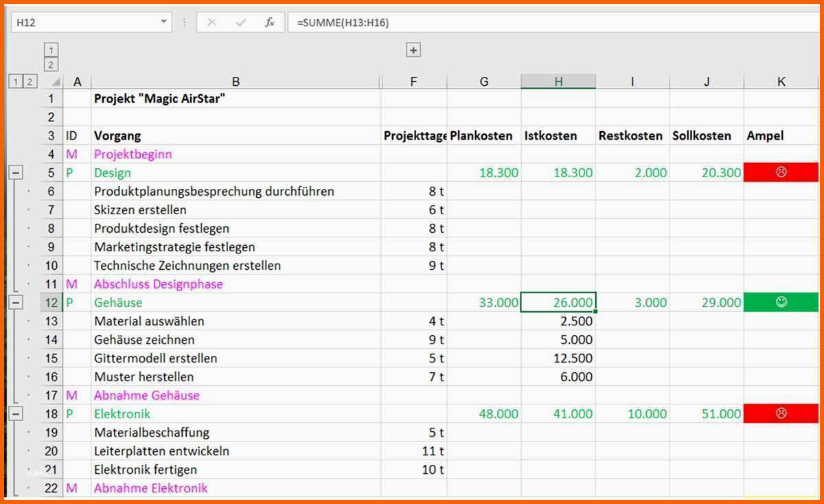The width and height of the screenshot is (824, 504).
Task: Click the Sollkosten header cell
Action: coord(707,136)
